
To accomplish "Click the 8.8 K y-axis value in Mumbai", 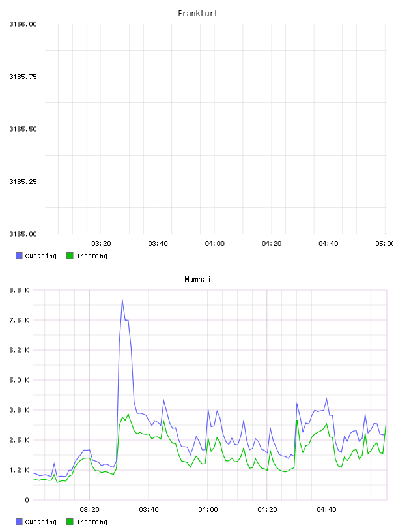I will (19, 290).
